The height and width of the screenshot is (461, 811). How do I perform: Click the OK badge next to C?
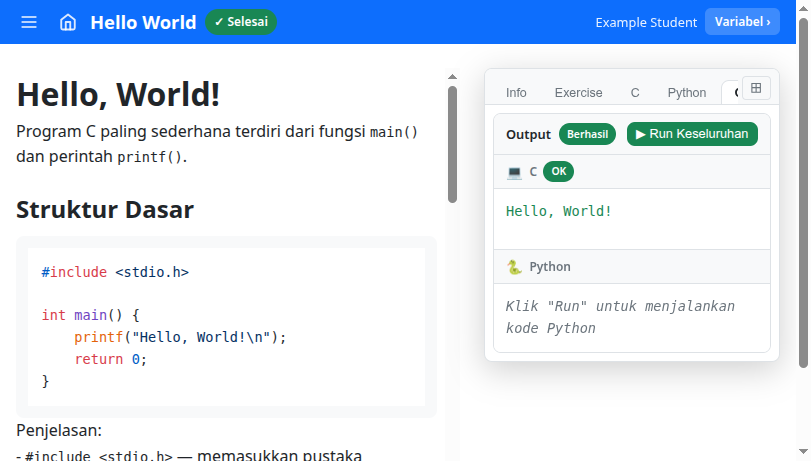[559, 171]
